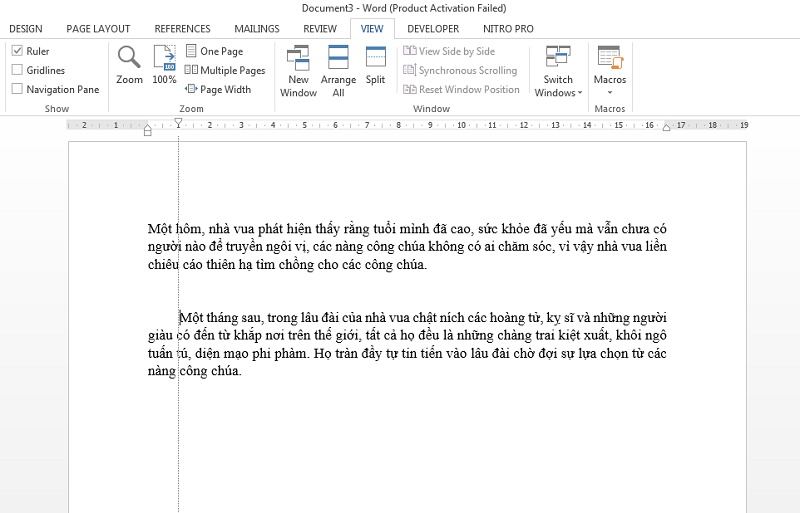Click the right indent marker on ruler

pos(666,128)
